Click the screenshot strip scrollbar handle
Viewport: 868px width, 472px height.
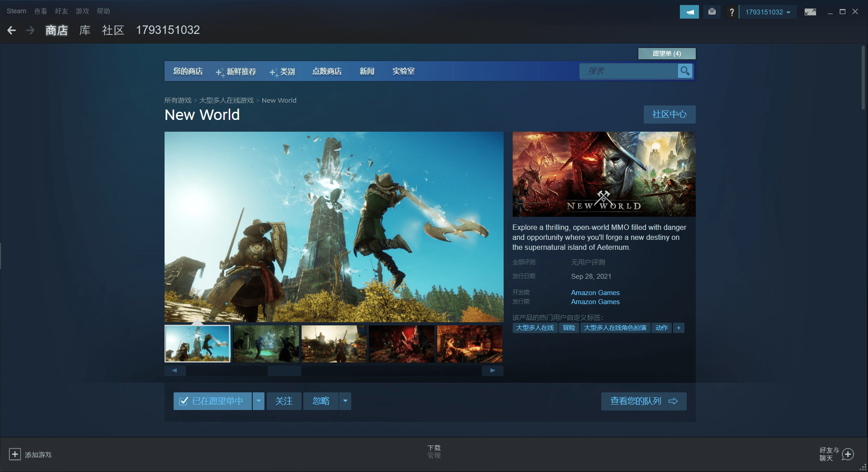tap(284, 371)
